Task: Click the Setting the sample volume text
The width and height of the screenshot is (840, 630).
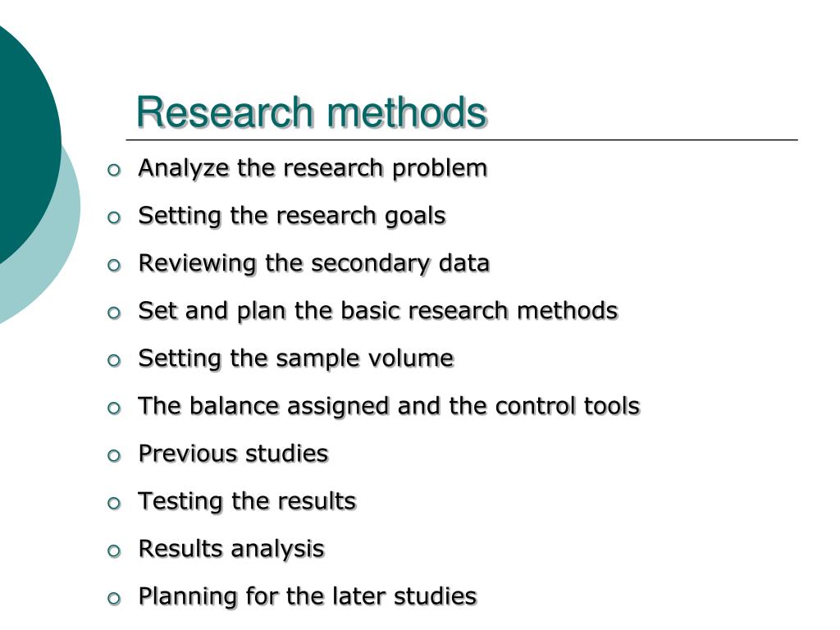Action: (295, 358)
